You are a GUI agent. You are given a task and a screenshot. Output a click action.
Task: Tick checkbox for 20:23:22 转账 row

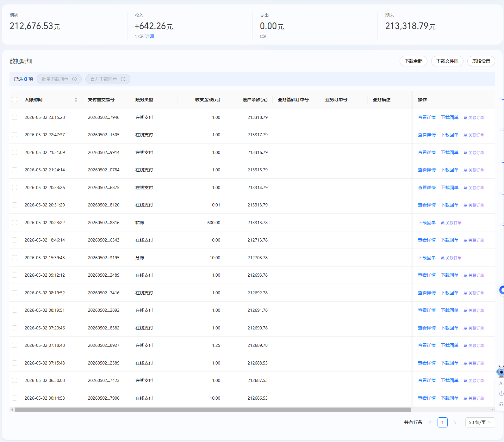(x=15, y=223)
